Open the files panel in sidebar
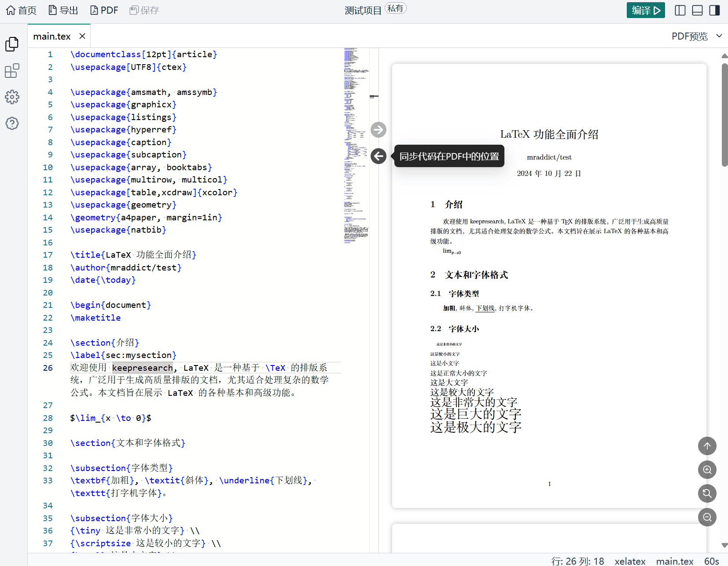 12,44
